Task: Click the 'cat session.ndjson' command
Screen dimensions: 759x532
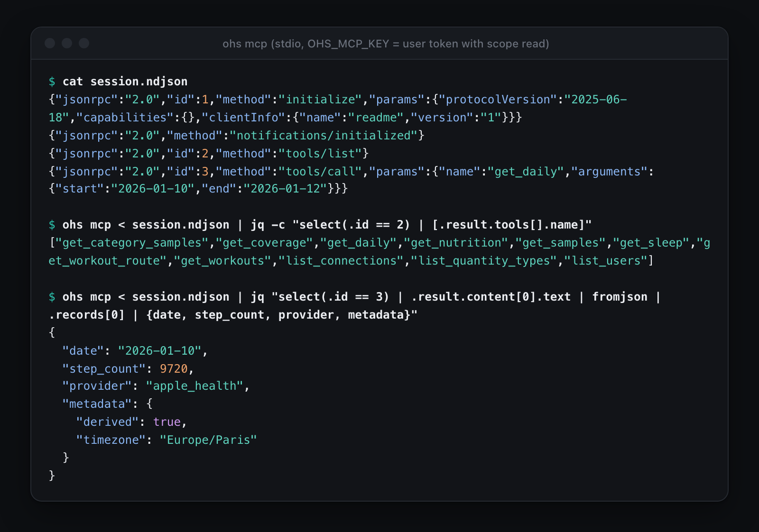Action: pos(125,82)
